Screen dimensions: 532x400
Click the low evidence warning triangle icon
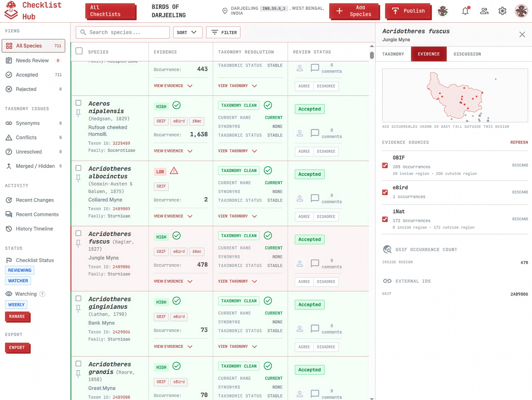[174, 171]
